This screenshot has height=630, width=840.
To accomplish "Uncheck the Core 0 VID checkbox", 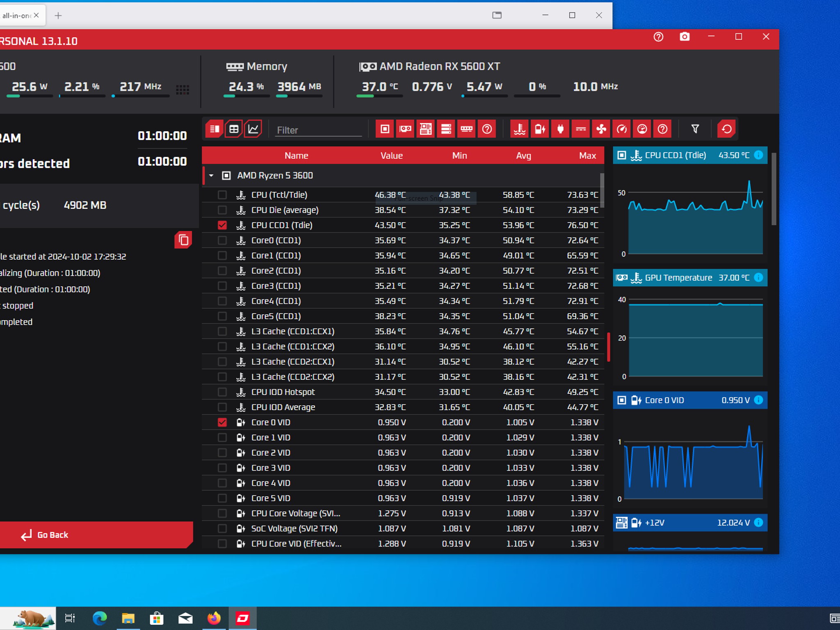I will tap(222, 422).
